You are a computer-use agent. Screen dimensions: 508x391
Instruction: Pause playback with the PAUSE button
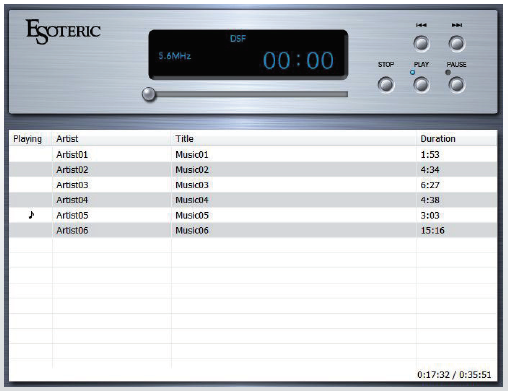click(x=457, y=84)
